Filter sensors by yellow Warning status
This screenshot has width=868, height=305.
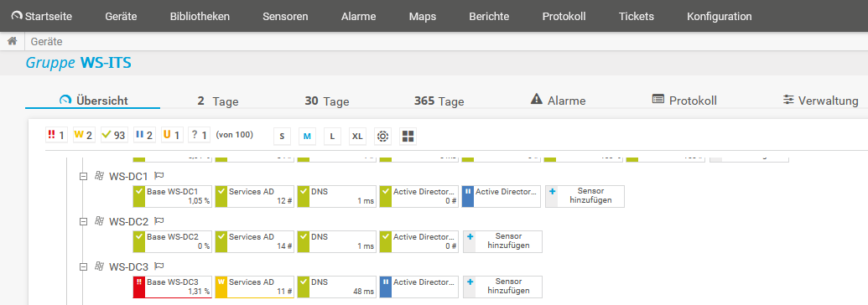pyautogui.click(x=84, y=135)
